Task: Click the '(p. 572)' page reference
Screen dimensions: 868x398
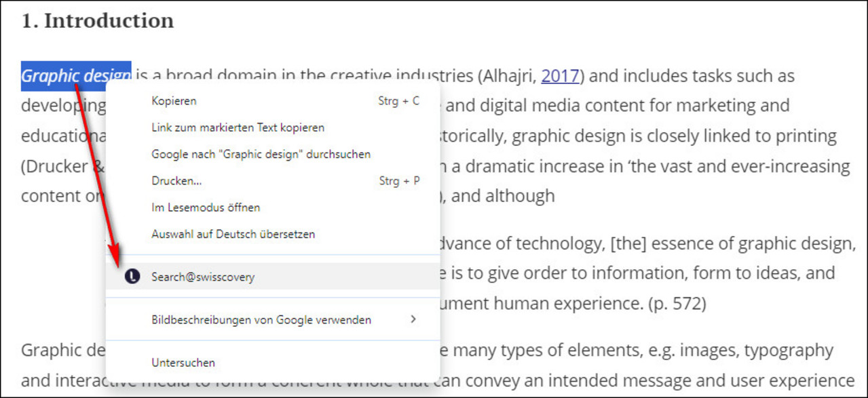Action: (677, 304)
